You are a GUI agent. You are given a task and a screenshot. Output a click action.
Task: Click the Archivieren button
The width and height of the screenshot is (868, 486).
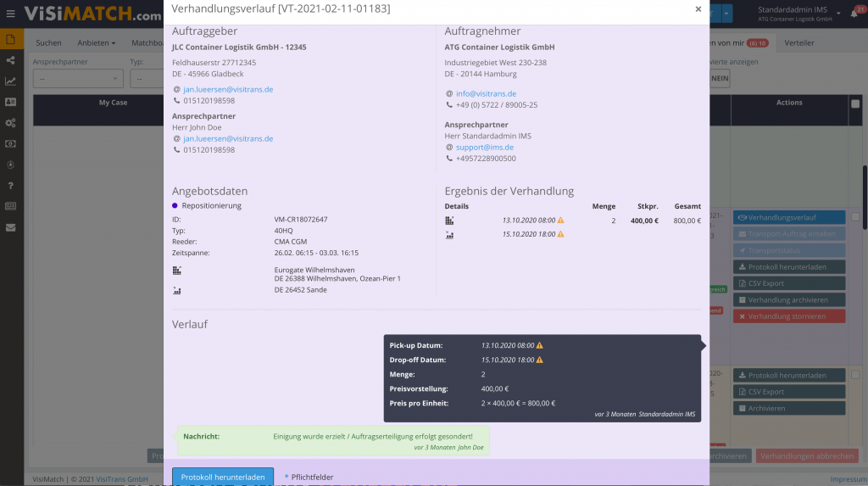789,408
